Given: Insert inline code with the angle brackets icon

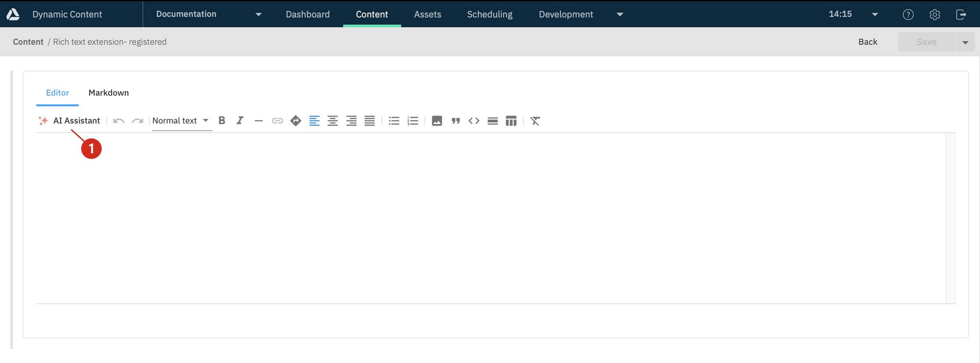Looking at the screenshot, I should coord(474,121).
